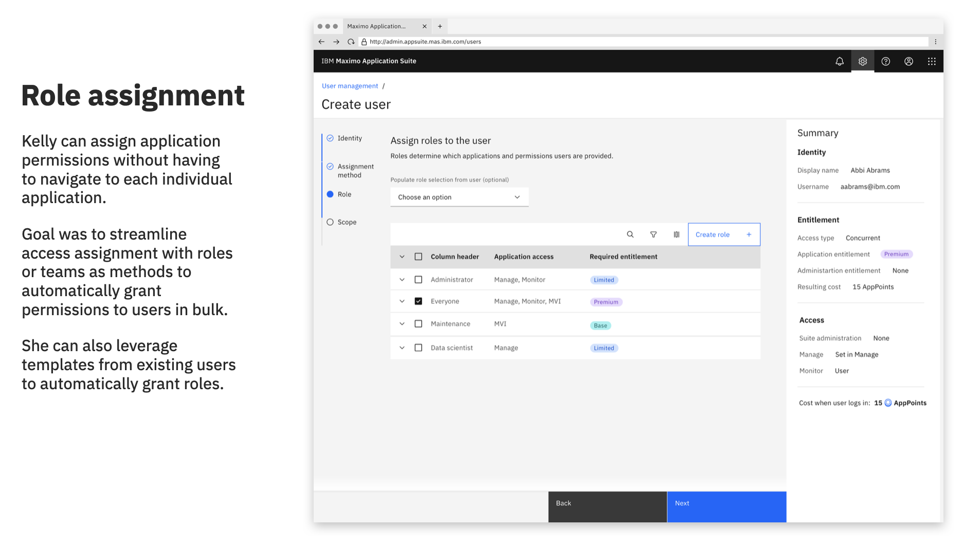Click 'Manage, Monitor, MVI' cell

click(527, 301)
